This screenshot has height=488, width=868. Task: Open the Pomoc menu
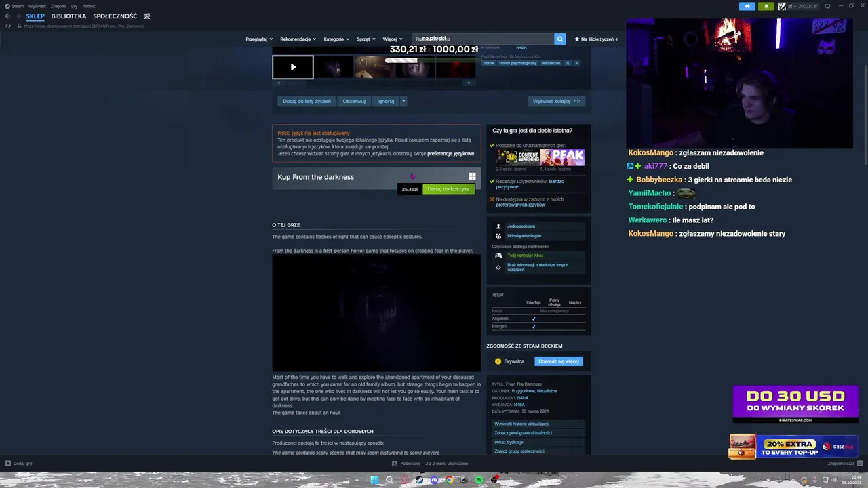click(x=89, y=6)
